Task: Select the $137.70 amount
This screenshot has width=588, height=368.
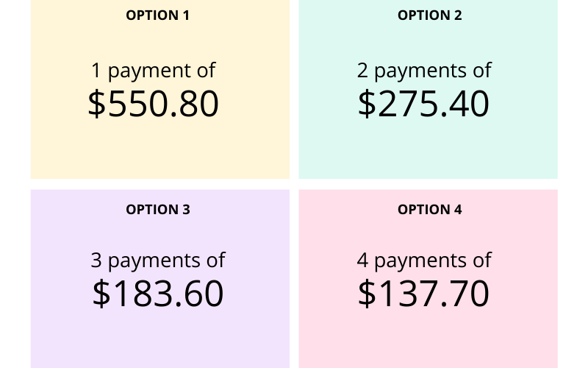Action: click(x=424, y=294)
